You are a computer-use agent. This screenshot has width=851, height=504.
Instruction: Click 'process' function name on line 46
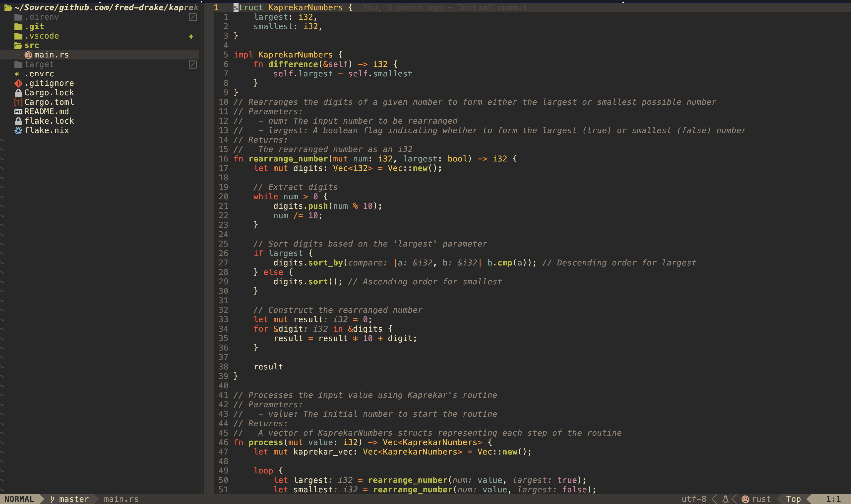point(266,443)
